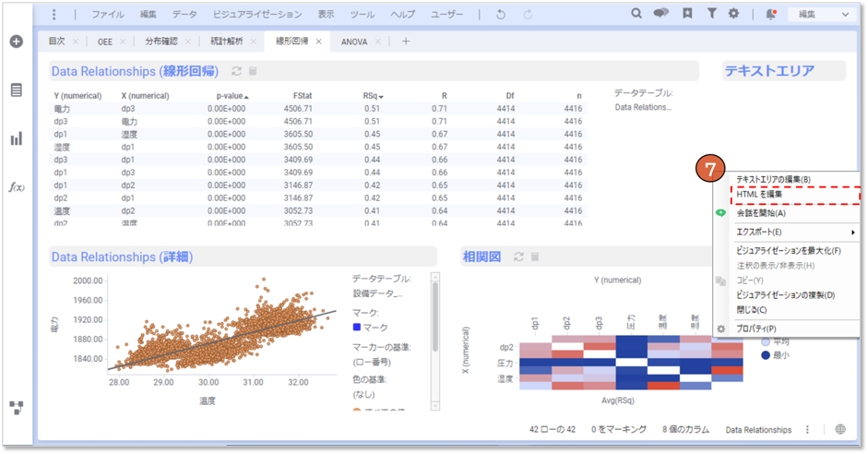This screenshot has height=454, width=868.
Task: Click the plus icon in left sidebar
Action: click(16, 42)
